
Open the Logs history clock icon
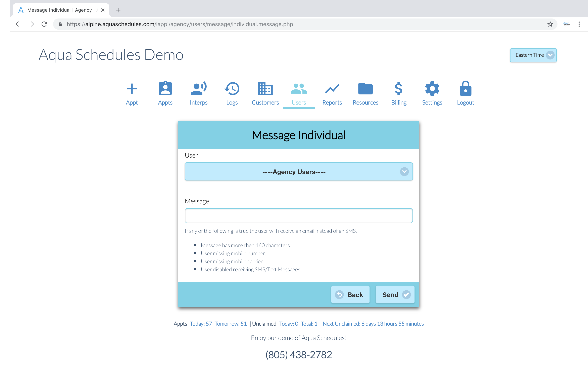pyautogui.click(x=232, y=88)
